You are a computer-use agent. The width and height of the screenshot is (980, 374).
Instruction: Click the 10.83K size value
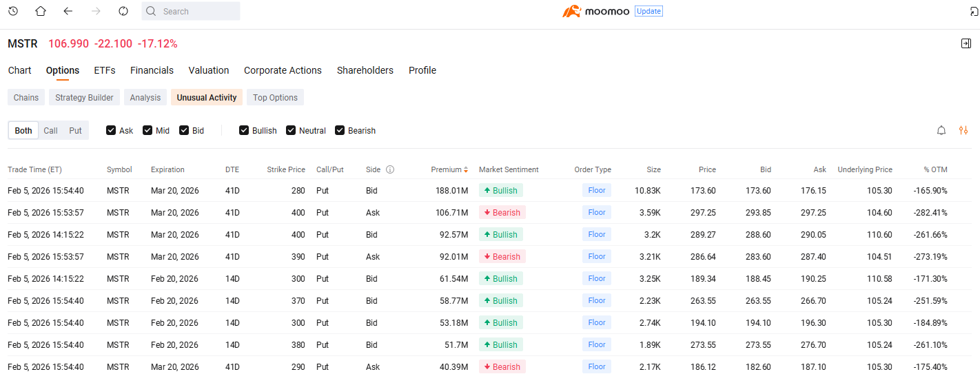pos(648,190)
